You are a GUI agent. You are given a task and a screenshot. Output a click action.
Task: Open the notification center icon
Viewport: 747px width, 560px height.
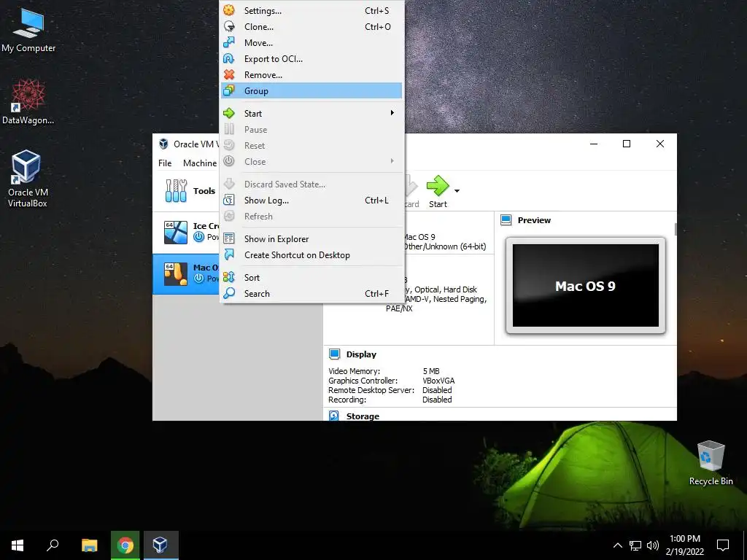click(x=723, y=545)
